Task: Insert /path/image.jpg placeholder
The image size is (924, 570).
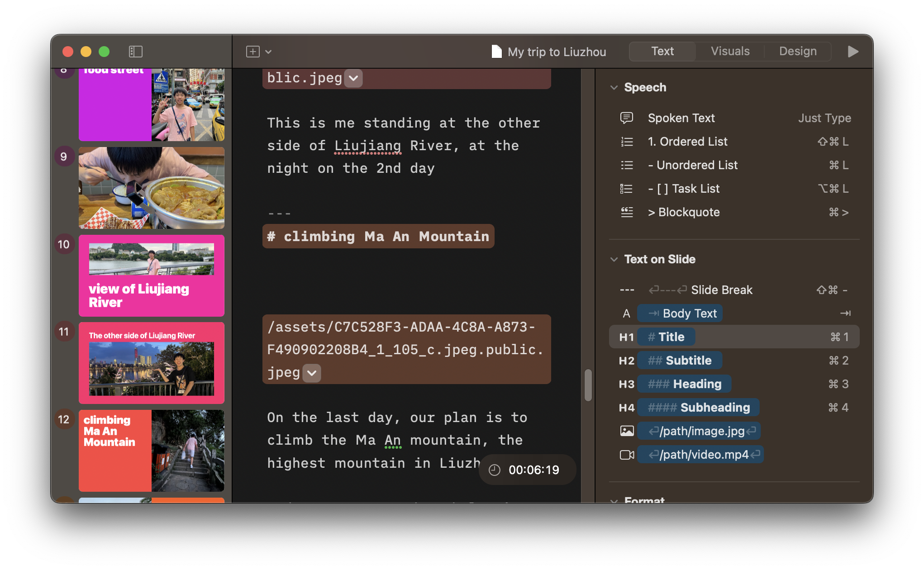Action: (x=699, y=431)
